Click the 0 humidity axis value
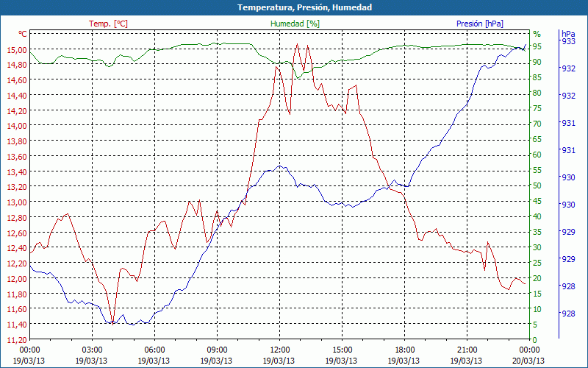 pos(535,340)
